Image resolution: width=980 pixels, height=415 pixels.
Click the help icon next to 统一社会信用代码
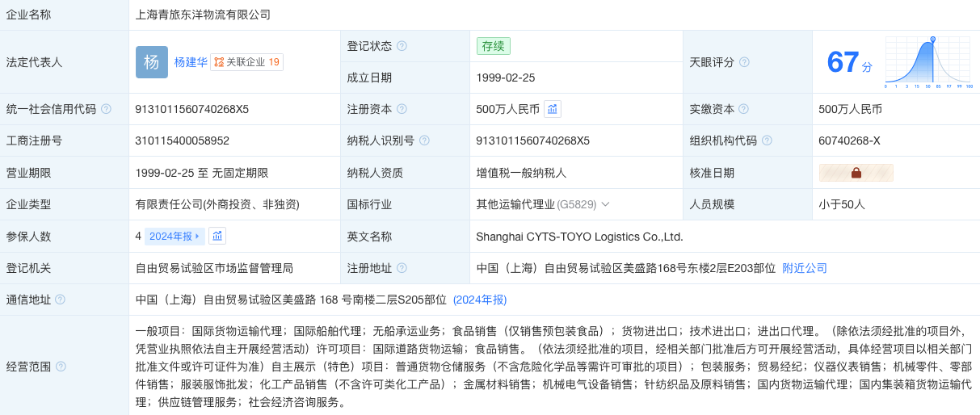[106, 109]
